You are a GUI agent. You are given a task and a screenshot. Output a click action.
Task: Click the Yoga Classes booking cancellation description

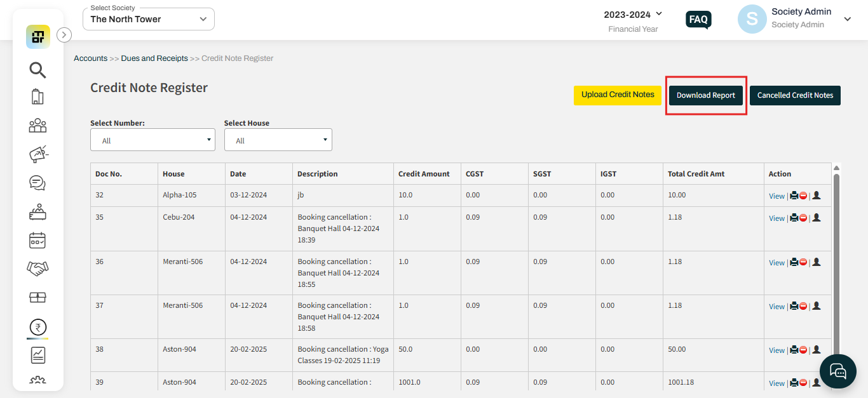pyautogui.click(x=343, y=355)
